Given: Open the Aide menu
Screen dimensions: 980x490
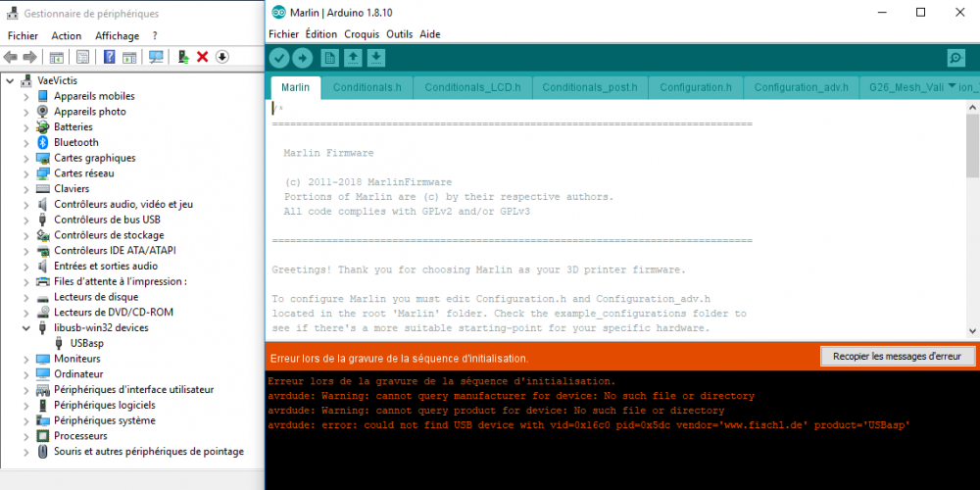Looking at the screenshot, I should [430, 34].
